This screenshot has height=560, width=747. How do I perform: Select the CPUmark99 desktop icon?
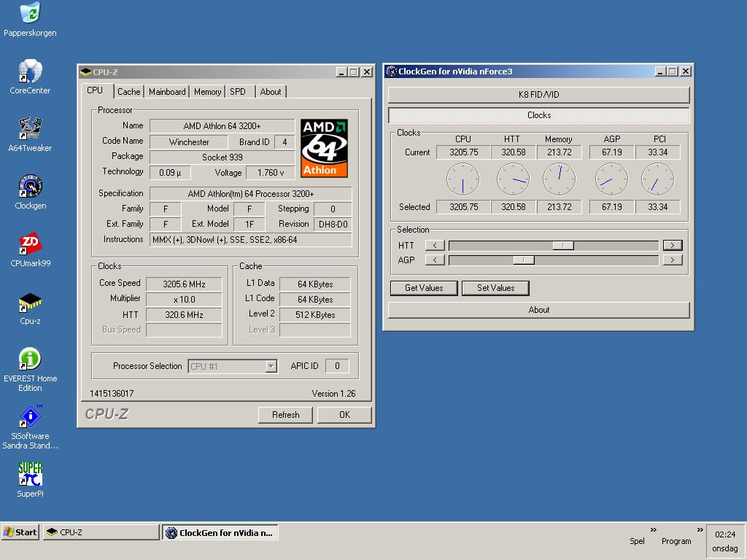pos(31,244)
